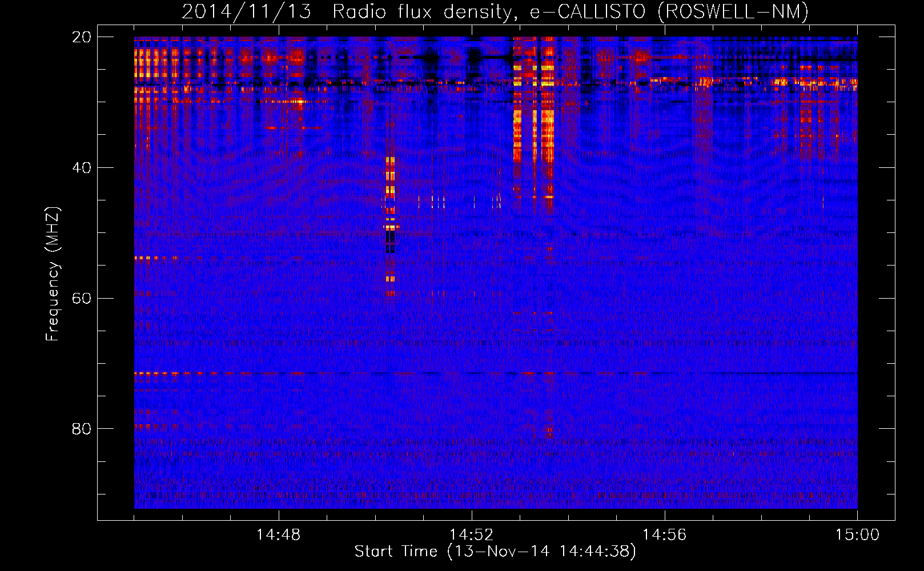Click the 14:48 time tick label

click(279, 535)
